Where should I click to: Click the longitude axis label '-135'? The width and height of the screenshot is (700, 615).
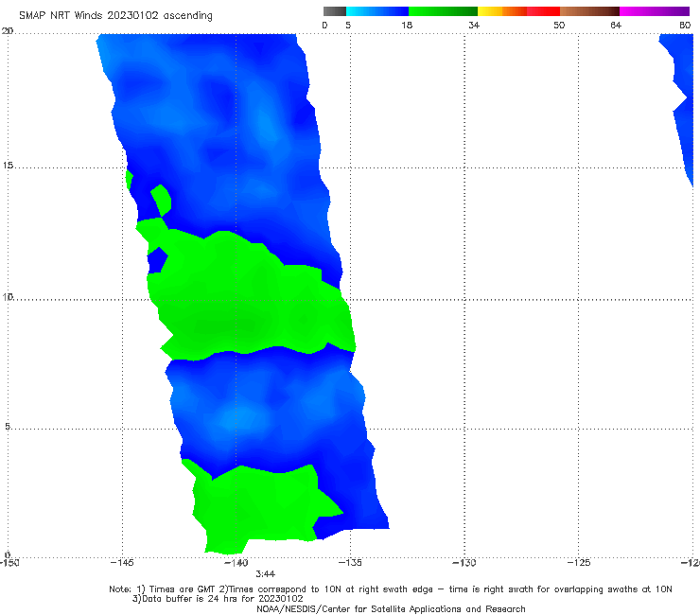[x=350, y=563]
